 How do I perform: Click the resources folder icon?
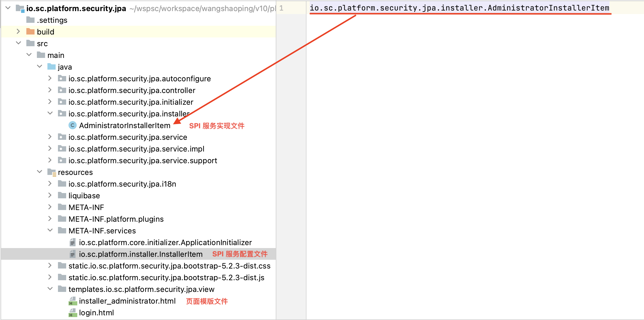(x=52, y=172)
